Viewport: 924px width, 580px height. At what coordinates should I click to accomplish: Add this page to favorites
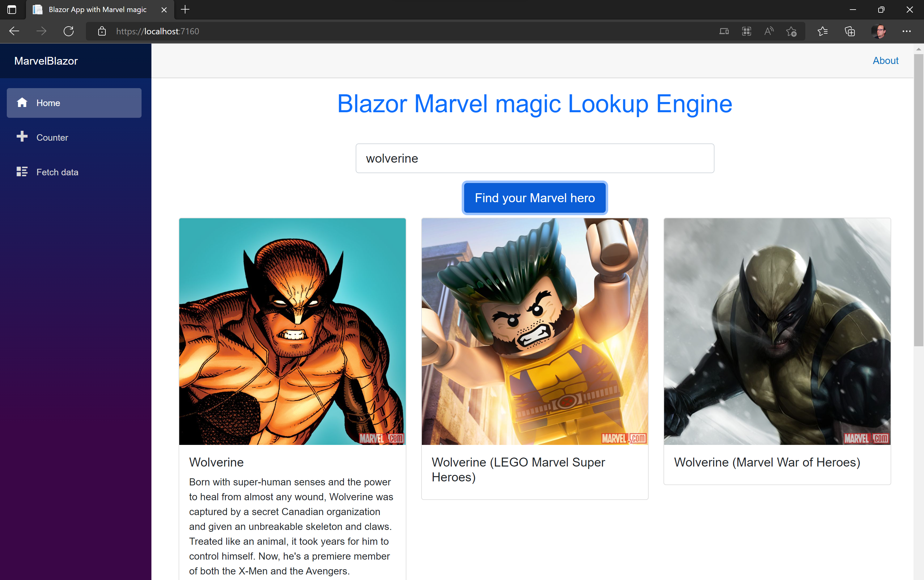[x=792, y=31]
